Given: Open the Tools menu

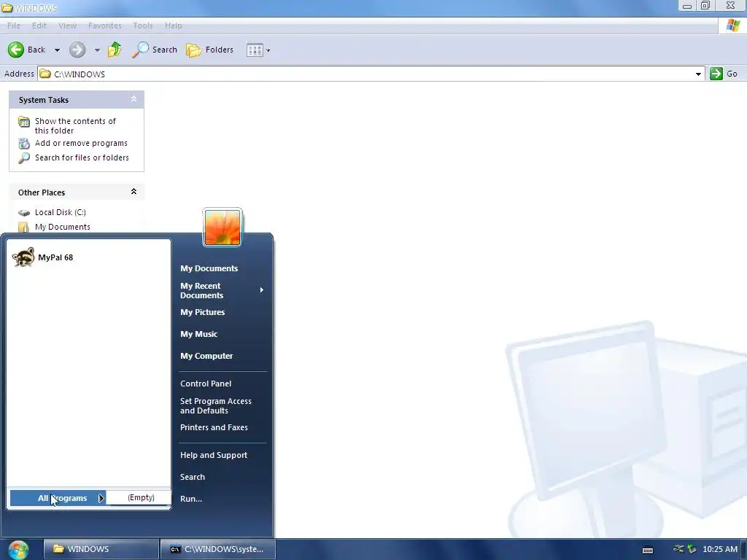Looking at the screenshot, I should pyautogui.click(x=143, y=26).
